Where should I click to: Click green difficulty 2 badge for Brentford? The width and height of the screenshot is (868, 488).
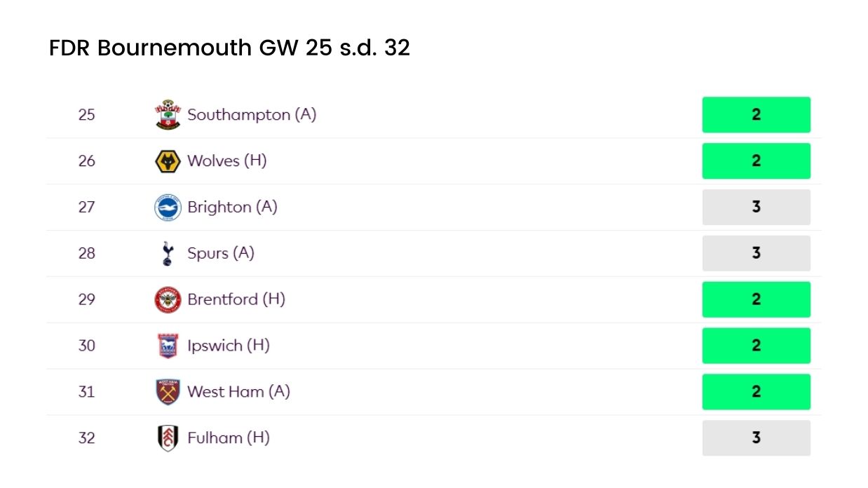point(756,299)
